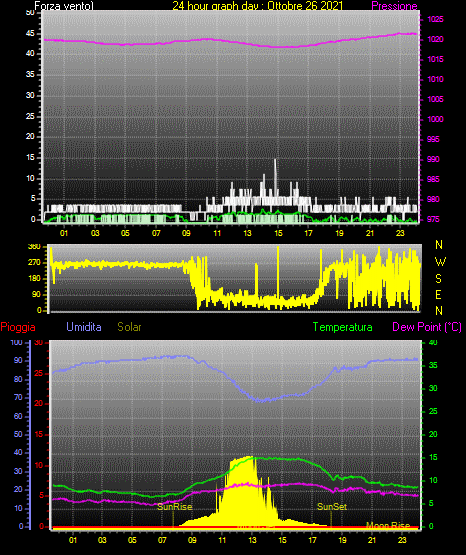Screen dimensions: 466x555
Task: Click the E wind direction letter
Action: tap(438, 295)
